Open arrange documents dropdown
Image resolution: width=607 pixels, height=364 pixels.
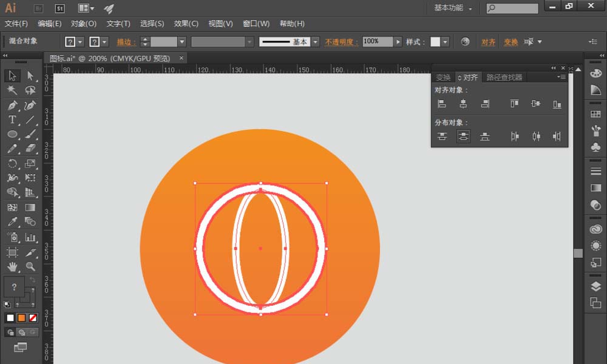pyautogui.click(x=86, y=8)
